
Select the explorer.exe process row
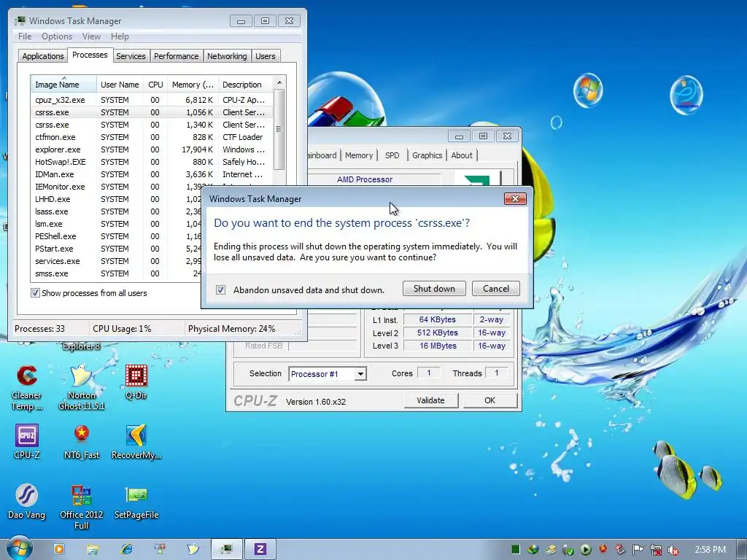[152, 149]
